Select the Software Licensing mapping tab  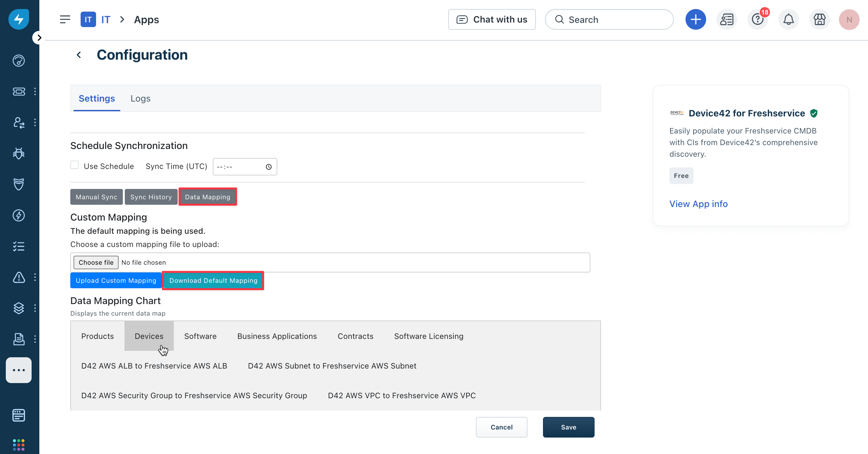(x=429, y=336)
